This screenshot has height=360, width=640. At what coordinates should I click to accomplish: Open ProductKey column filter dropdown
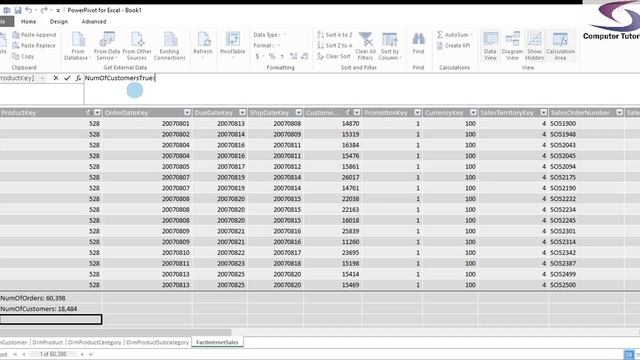click(97, 112)
